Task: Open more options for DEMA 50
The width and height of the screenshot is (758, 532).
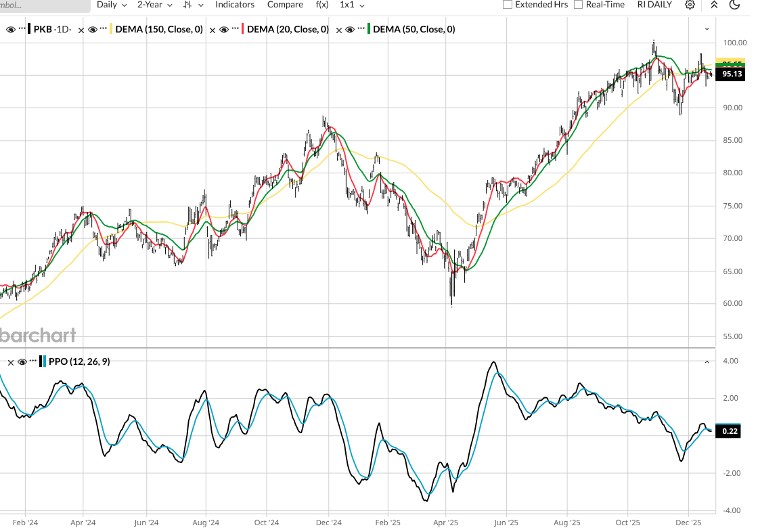Action: [361, 29]
